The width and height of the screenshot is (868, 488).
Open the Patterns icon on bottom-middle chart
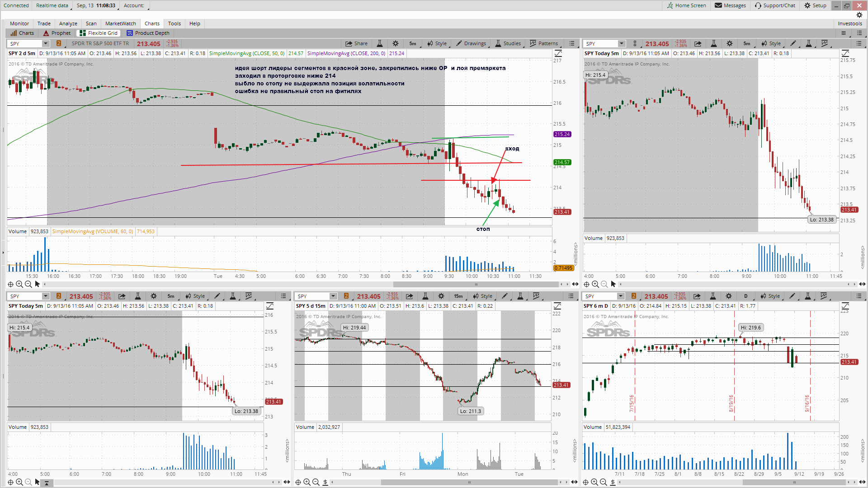[536, 296]
